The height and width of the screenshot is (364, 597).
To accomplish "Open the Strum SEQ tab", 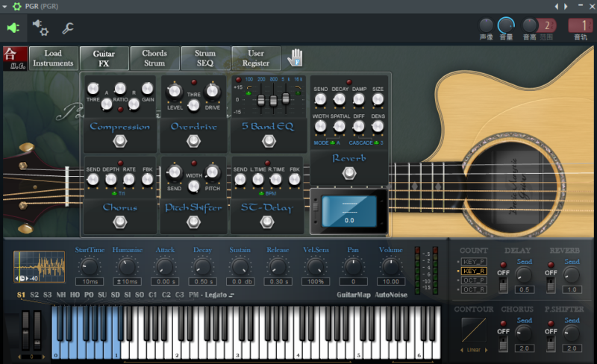I will (x=205, y=58).
